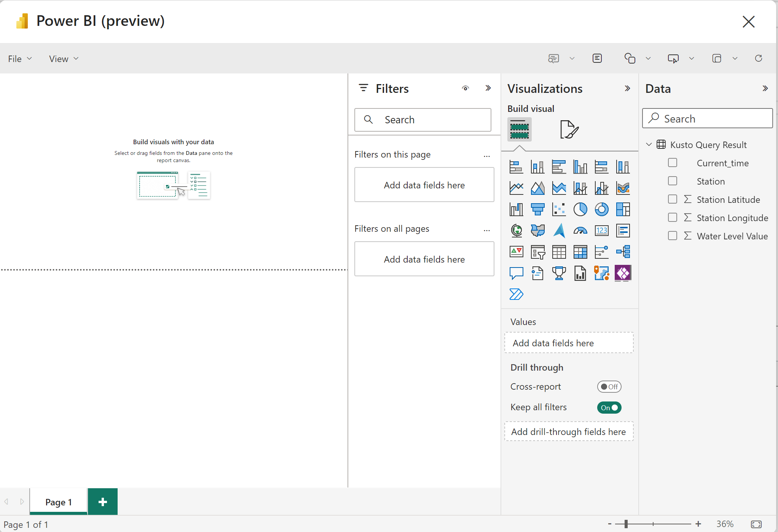Enable Station Latitude checkbox
This screenshot has height=532, width=778.
pos(671,199)
